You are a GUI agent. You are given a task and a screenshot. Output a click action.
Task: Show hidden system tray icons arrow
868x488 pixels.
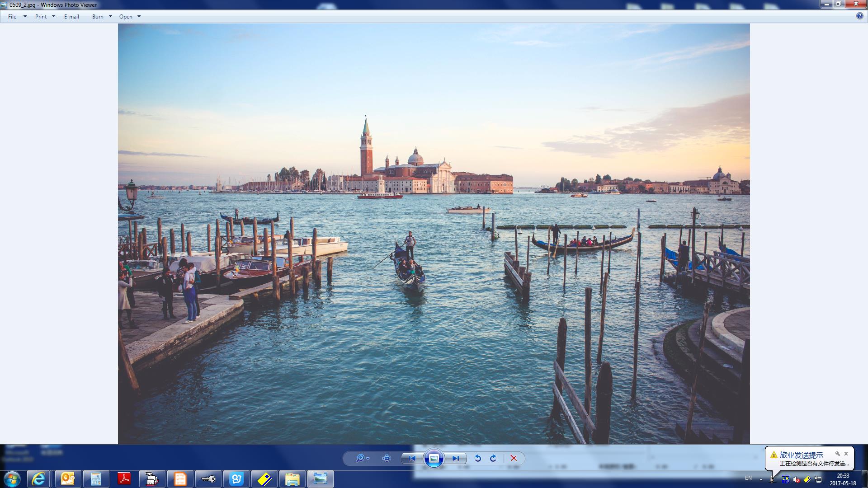coord(761,479)
